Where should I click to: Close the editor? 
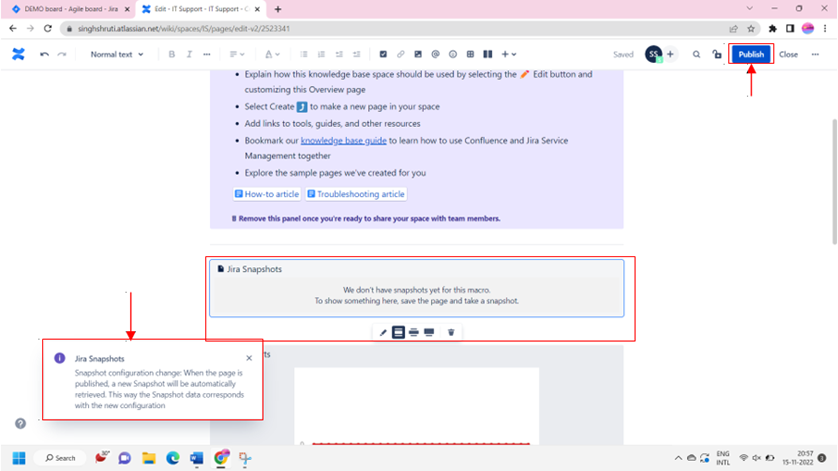pos(788,54)
